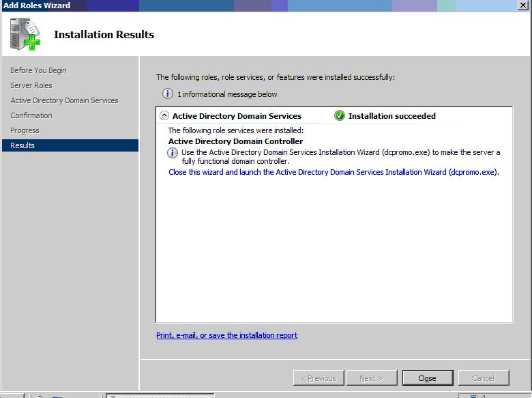
Task: Open 'Print, e-mail, or save the installation report'
Action: coord(226,335)
